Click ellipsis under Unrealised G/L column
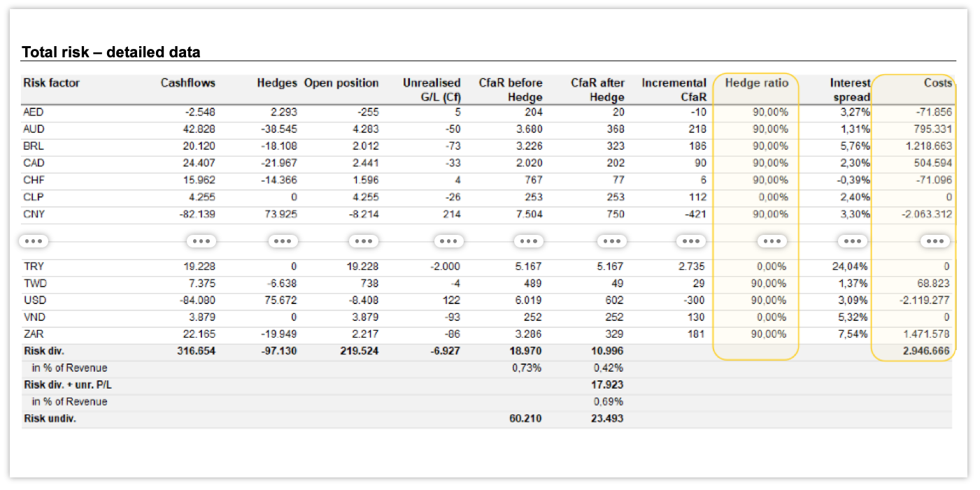980x490 pixels. (448, 241)
